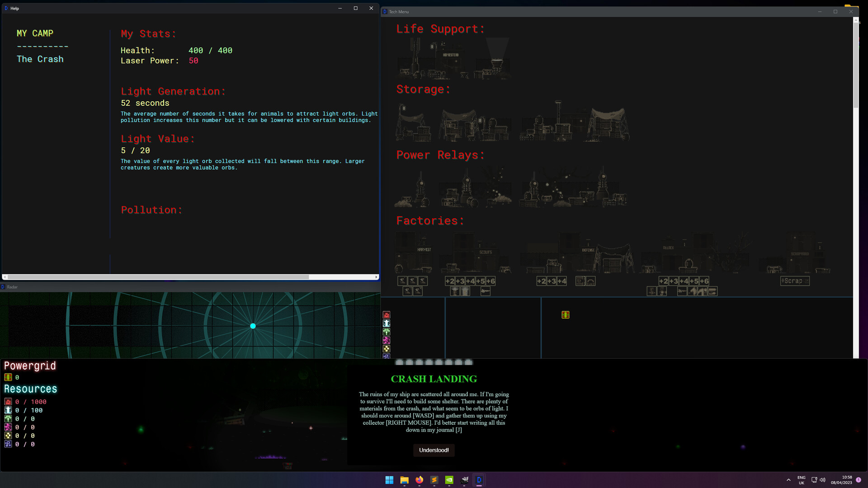Select the soldier/unit sidebar icon
Screen dimensions: 868x488
pyautogui.click(x=387, y=324)
